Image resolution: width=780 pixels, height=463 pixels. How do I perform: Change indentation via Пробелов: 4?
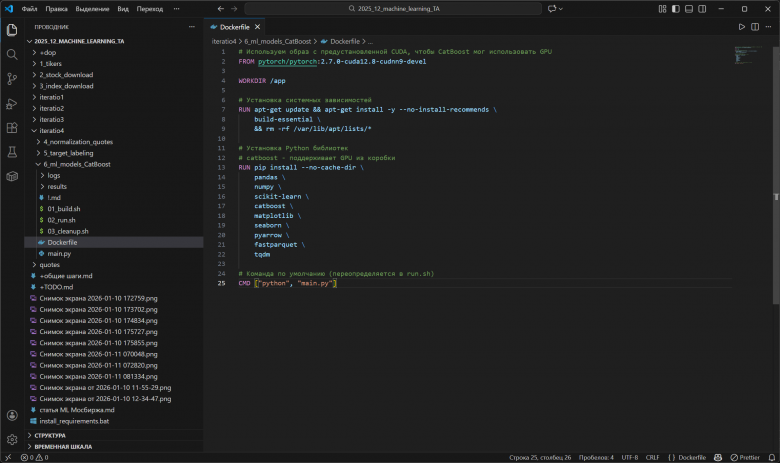pos(596,458)
